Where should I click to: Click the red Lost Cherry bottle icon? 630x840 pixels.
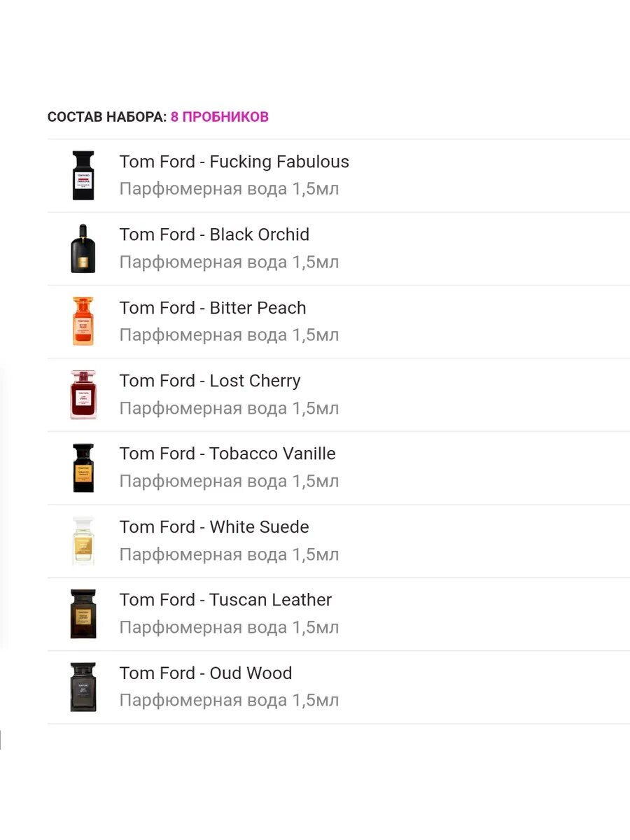point(83,395)
